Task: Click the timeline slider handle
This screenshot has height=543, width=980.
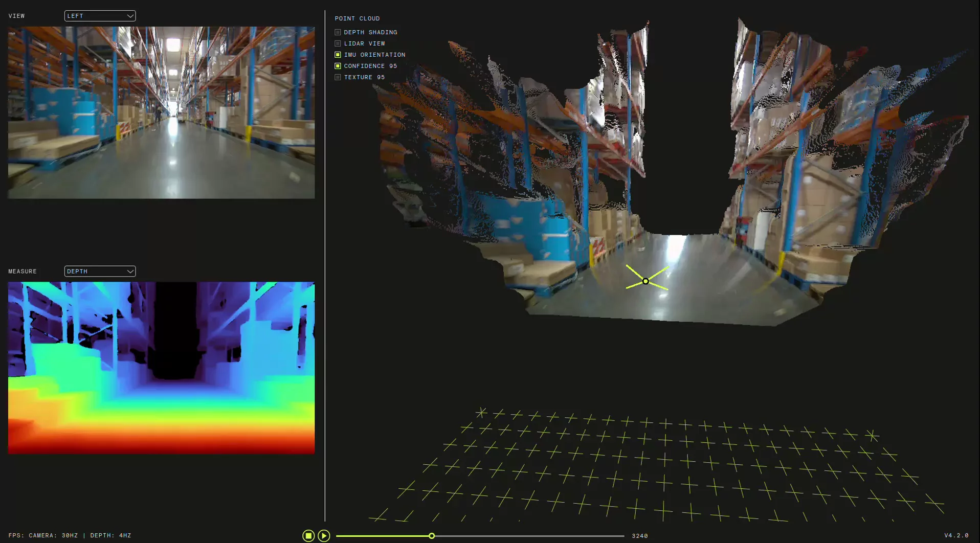Action: click(x=432, y=536)
